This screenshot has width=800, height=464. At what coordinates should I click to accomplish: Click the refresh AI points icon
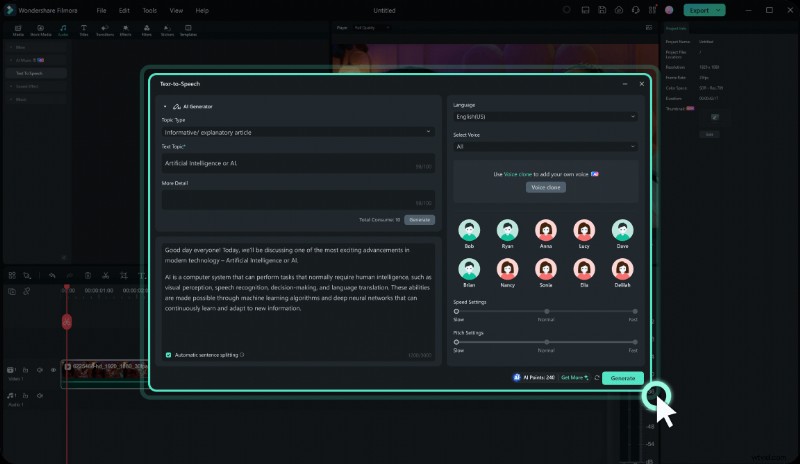[596, 378]
